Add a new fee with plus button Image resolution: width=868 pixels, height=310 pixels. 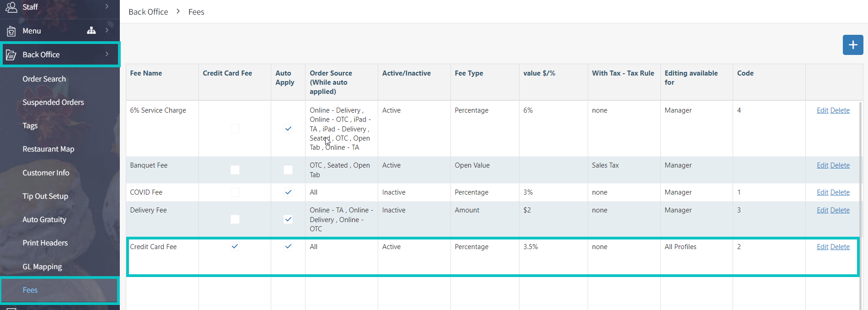[853, 45]
